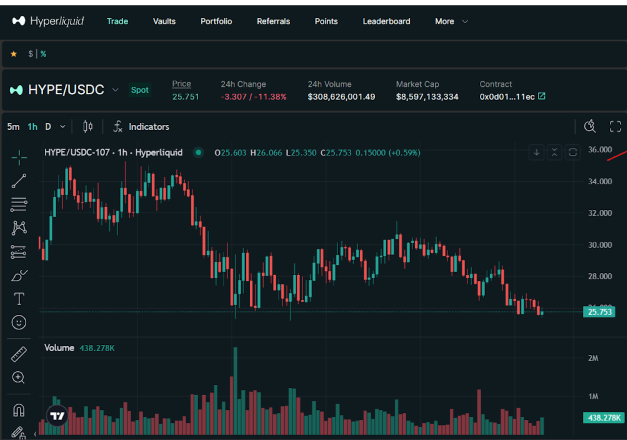Click the 30.000 price axis label
Screen dimensions: 627x440
600,245
